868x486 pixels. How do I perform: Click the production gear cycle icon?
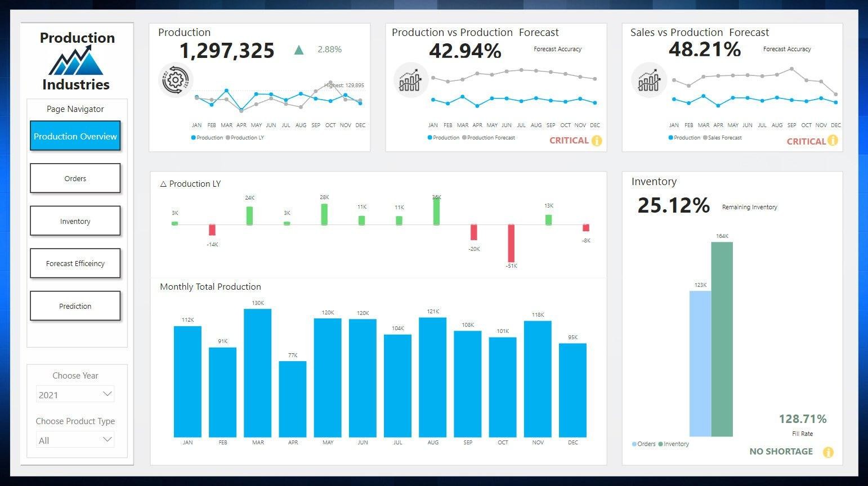176,80
